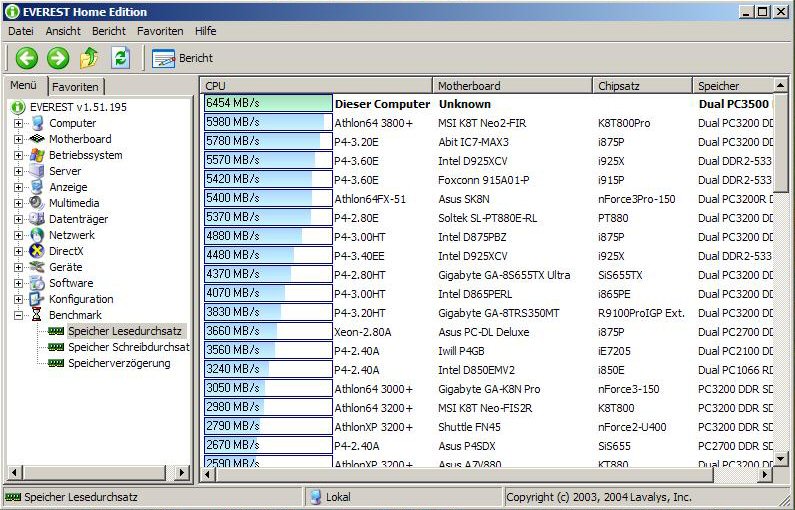
Task: Click the R9100ProIGP Ext. chipset cell
Action: pos(641,313)
